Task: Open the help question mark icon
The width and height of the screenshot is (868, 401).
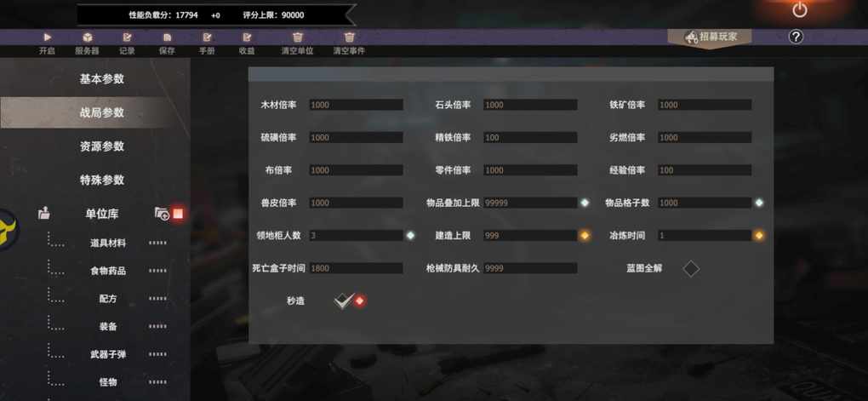Action: pos(796,37)
